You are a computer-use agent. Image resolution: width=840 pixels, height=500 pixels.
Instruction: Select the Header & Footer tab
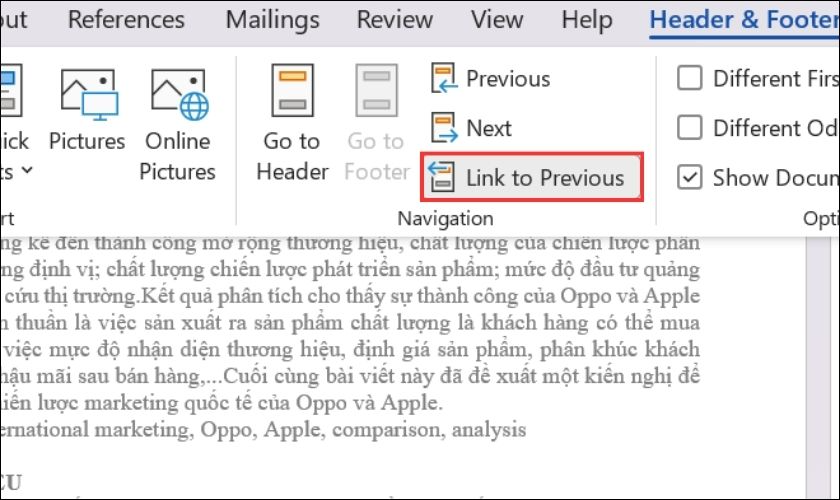coord(745,20)
